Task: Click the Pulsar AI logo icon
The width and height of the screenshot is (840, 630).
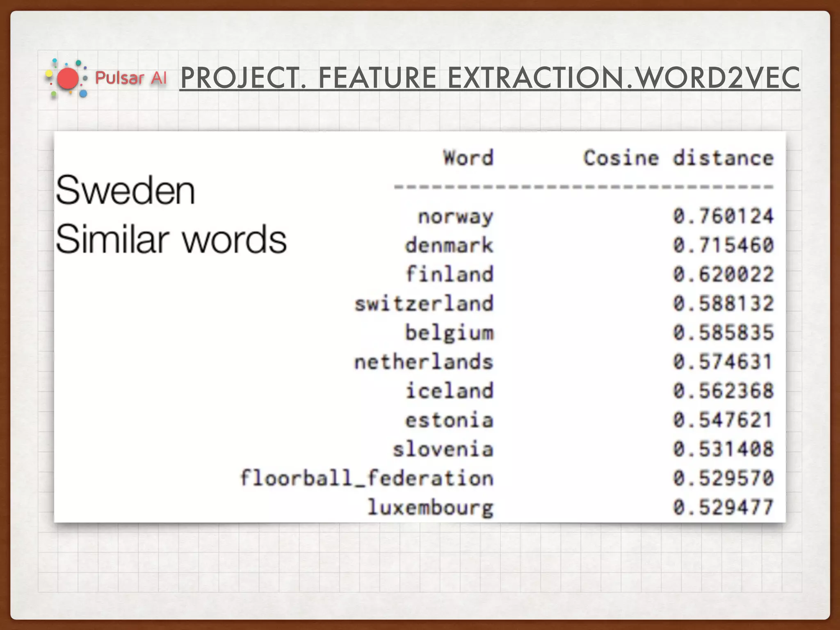Action: 66,79
